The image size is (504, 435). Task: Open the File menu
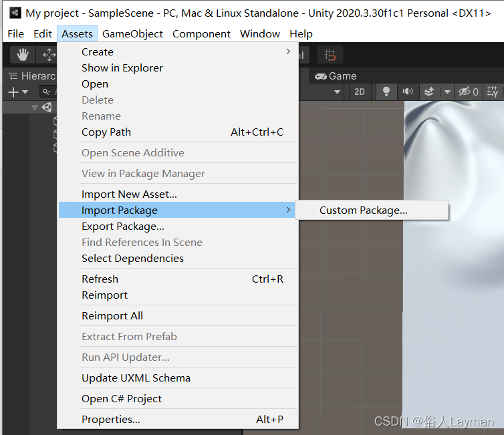pyautogui.click(x=15, y=33)
